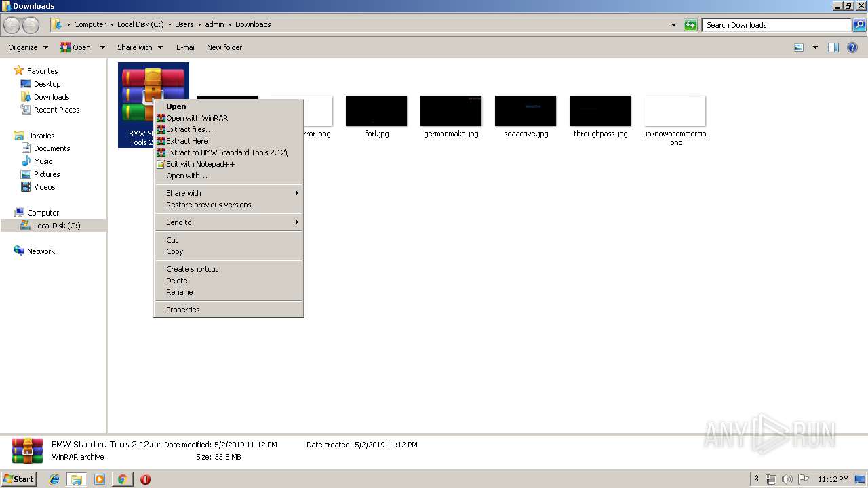Viewport: 868px width, 488px height.
Task: Open the view options dropdown arrow
Action: pos(815,47)
